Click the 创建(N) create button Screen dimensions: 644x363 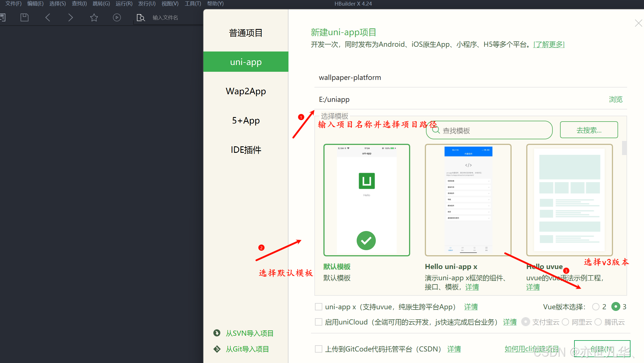(x=602, y=349)
